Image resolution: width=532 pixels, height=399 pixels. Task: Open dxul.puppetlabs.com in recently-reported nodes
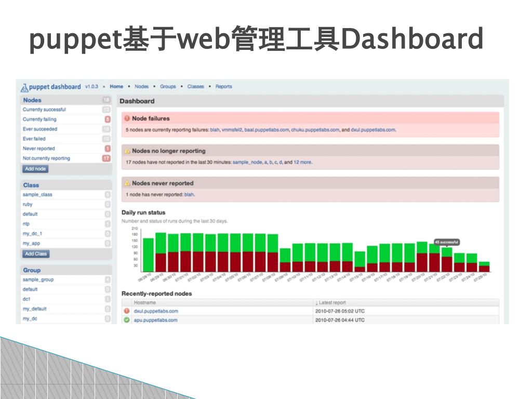click(156, 311)
